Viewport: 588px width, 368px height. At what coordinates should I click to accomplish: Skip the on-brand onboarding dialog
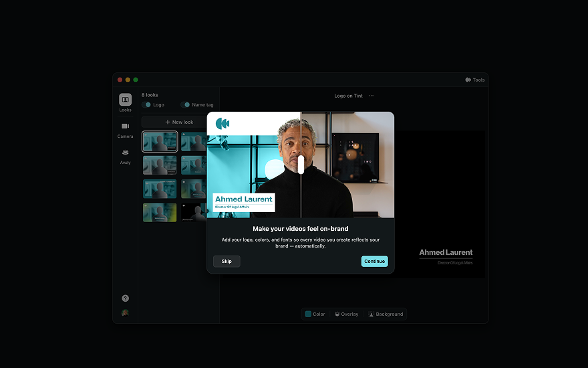[x=227, y=261]
